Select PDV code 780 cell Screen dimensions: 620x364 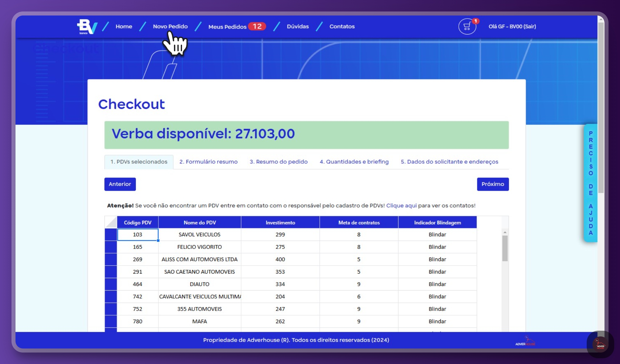(x=137, y=321)
